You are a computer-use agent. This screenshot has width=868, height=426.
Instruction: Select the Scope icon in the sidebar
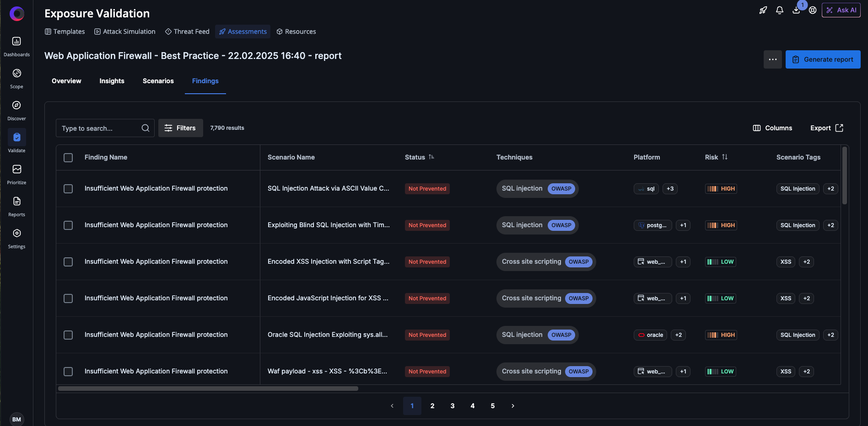16,77
